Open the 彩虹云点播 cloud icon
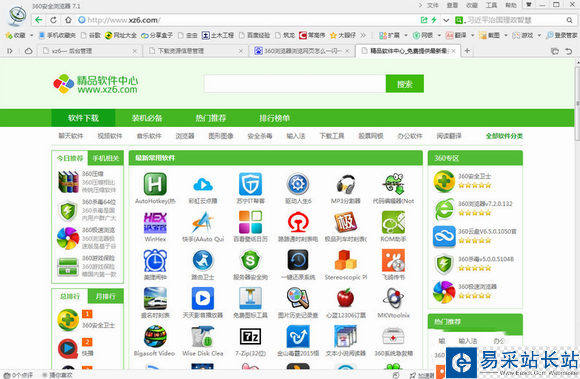This screenshot has width=580, height=379. tap(203, 184)
